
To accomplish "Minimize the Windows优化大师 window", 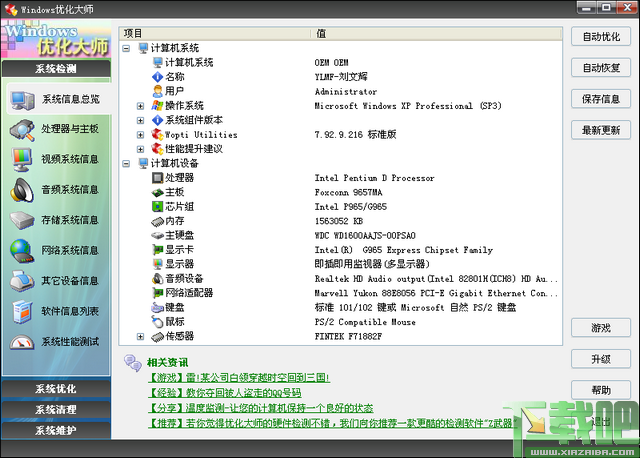I will click(x=587, y=7).
